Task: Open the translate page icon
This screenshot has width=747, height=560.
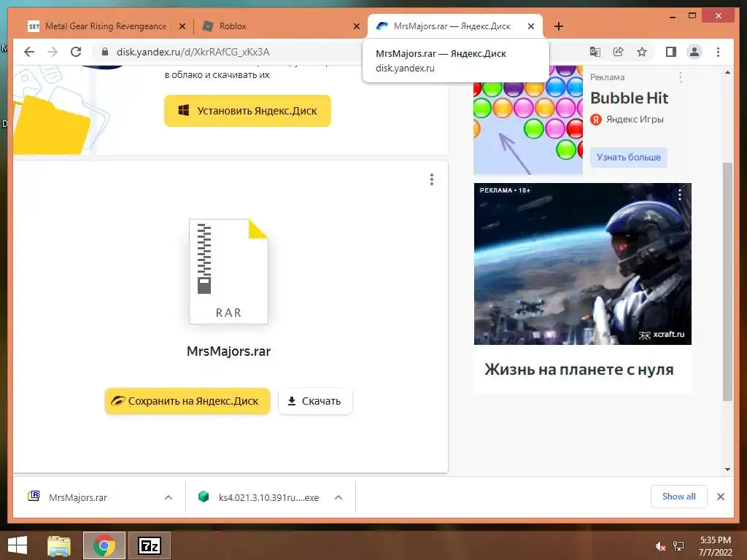Action: 595,52
